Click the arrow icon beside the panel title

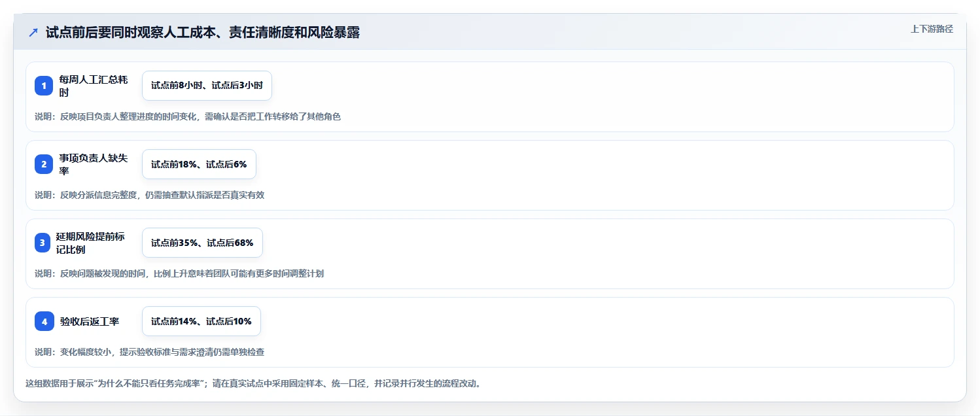click(33, 33)
